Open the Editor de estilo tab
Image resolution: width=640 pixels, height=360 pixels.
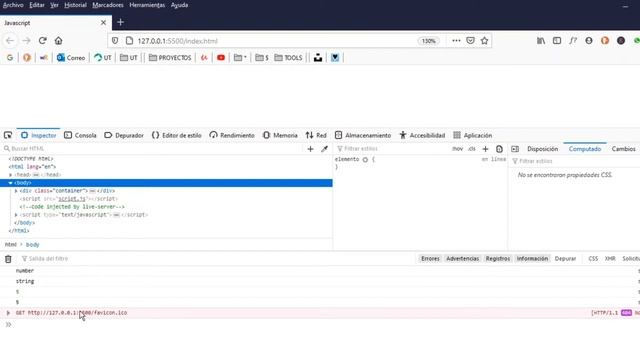(x=177, y=135)
